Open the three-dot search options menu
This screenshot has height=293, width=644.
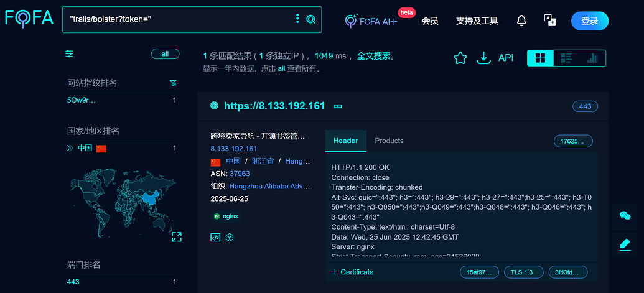[x=297, y=19]
